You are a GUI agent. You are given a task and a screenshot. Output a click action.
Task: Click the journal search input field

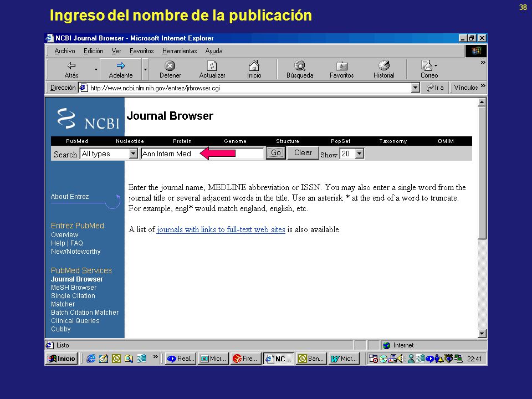point(202,154)
